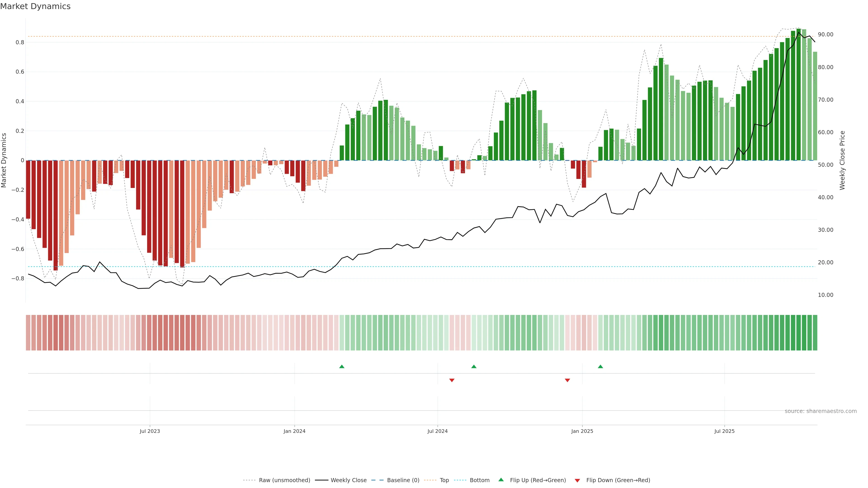The width and height of the screenshot is (868, 488).
Task: Toggle the Top legend entry
Action: [x=444, y=480]
